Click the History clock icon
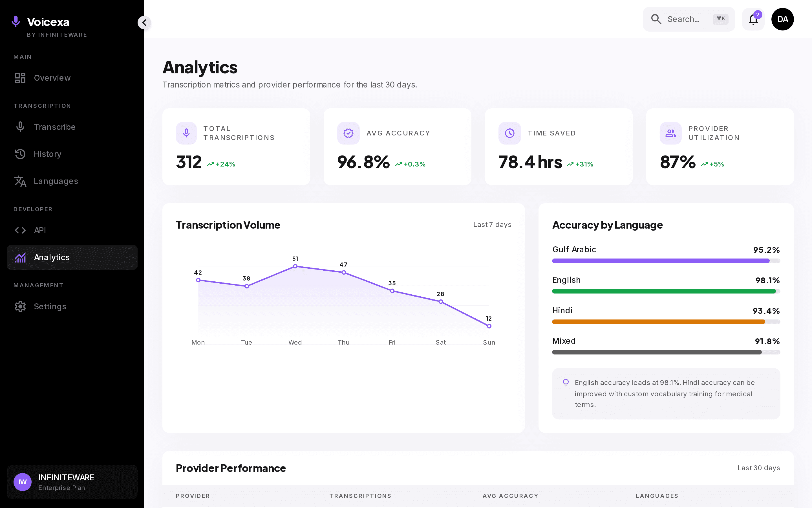812x508 pixels. 20,154
